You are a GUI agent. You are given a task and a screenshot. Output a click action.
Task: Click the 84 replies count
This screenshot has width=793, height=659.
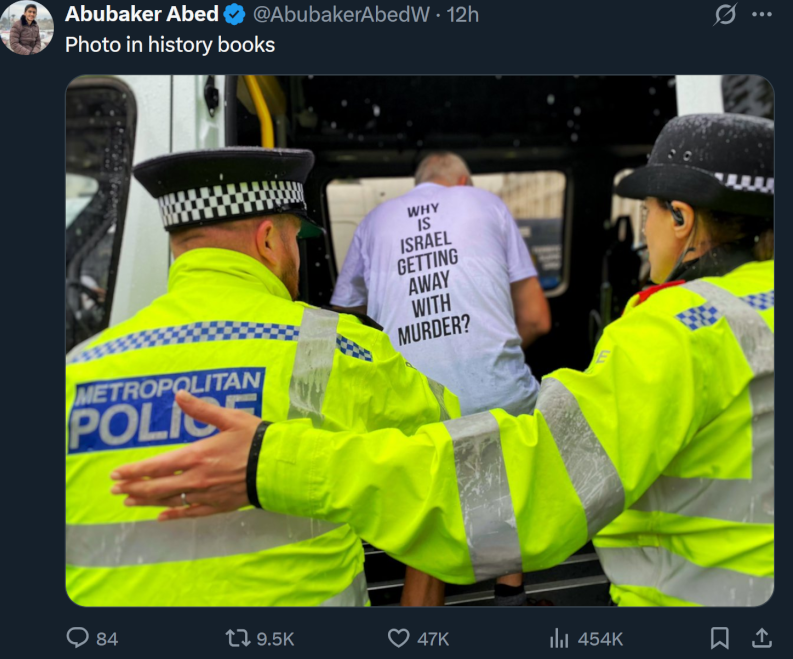(107, 639)
